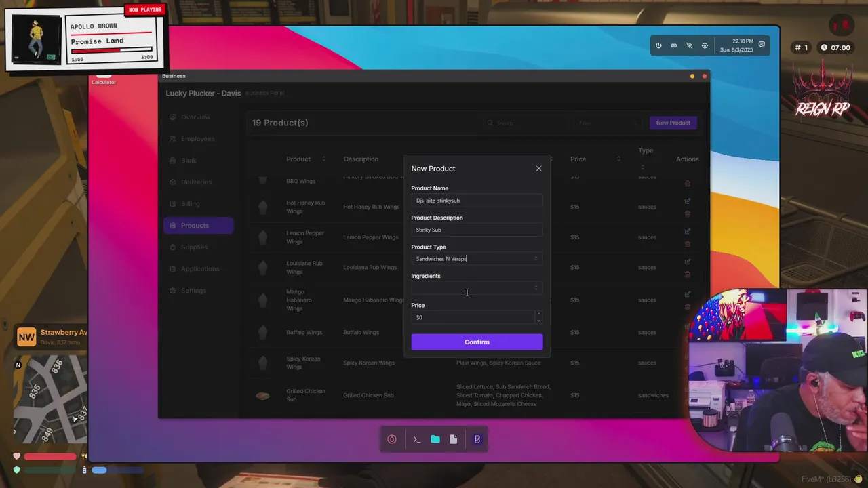Open the notifications chat icon in tray
This screenshot has height=488, width=868.
[x=762, y=45]
